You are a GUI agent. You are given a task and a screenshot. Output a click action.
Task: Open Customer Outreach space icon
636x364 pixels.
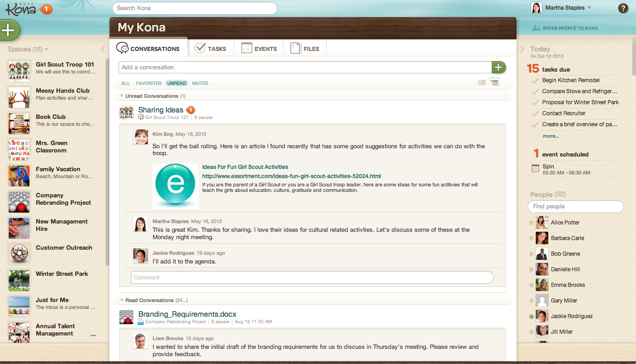point(19,254)
